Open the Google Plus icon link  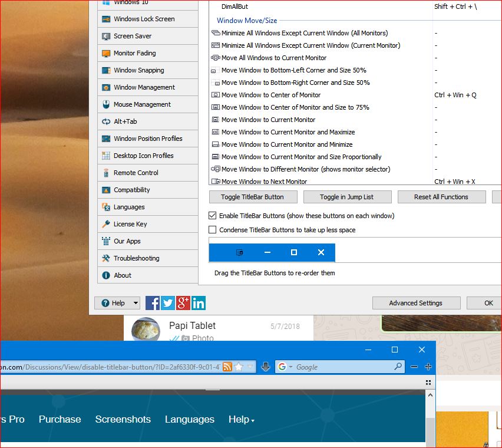183,303
